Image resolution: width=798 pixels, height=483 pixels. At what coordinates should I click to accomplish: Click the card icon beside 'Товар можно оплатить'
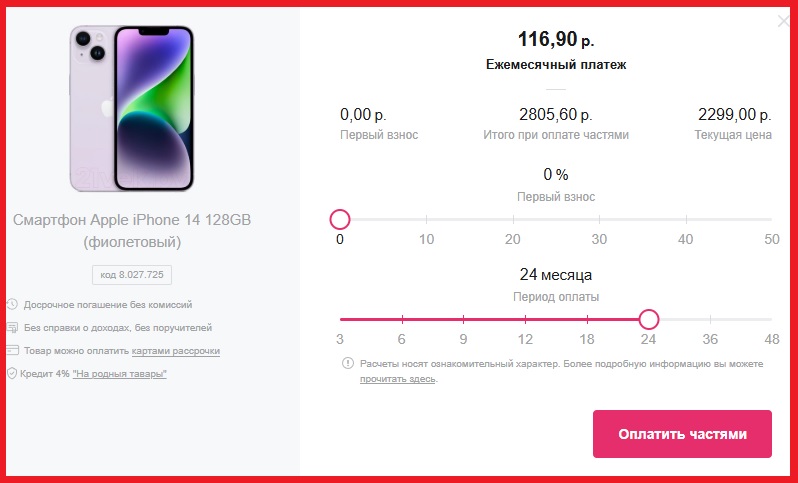(13, 350)
